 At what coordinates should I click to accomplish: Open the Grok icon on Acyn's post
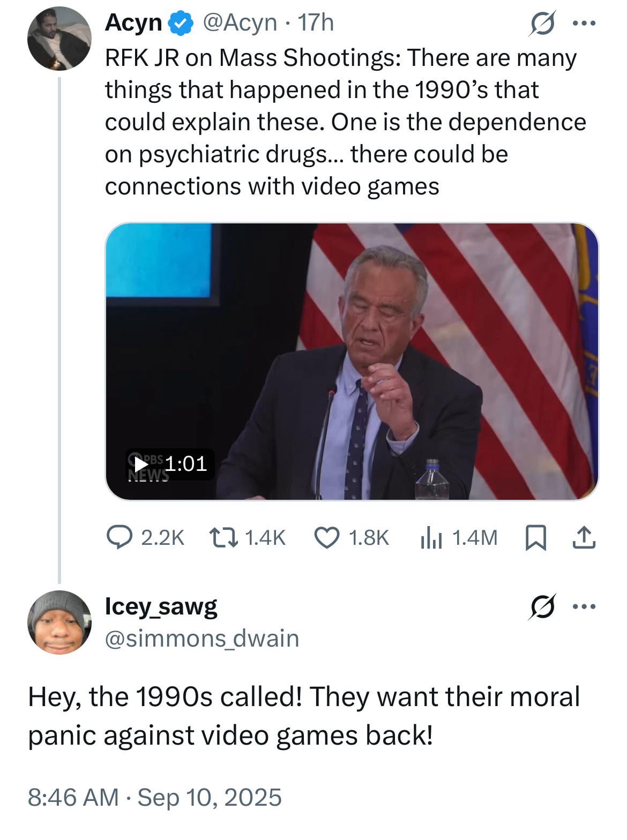[x=542, y=24]
